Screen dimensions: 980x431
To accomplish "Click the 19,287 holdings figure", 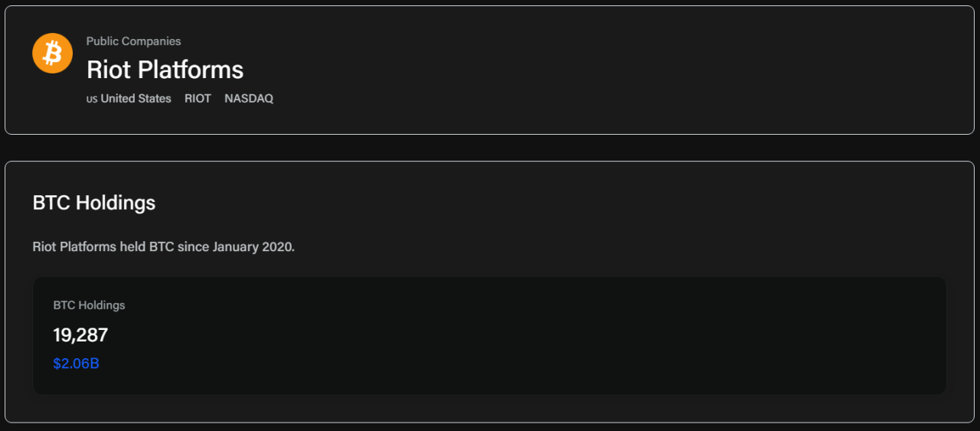I will pyautogui.click(x=80, y=335).
